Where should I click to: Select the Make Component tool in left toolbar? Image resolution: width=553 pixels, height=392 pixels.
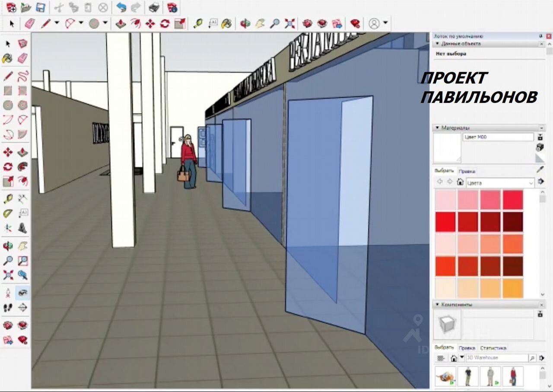22,44
